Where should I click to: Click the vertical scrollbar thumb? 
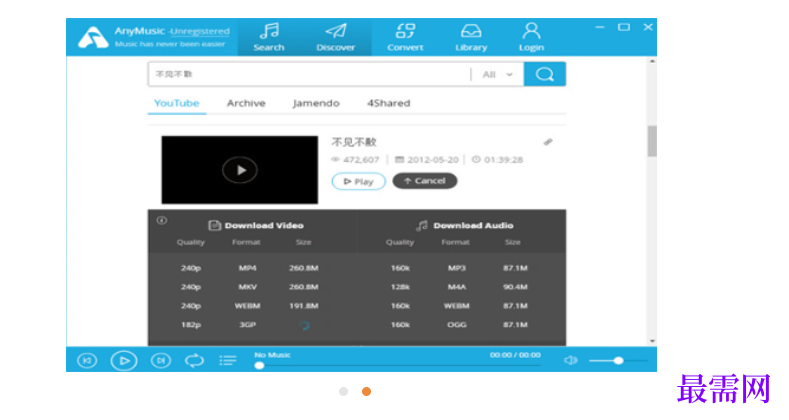[x=652, y=141]
